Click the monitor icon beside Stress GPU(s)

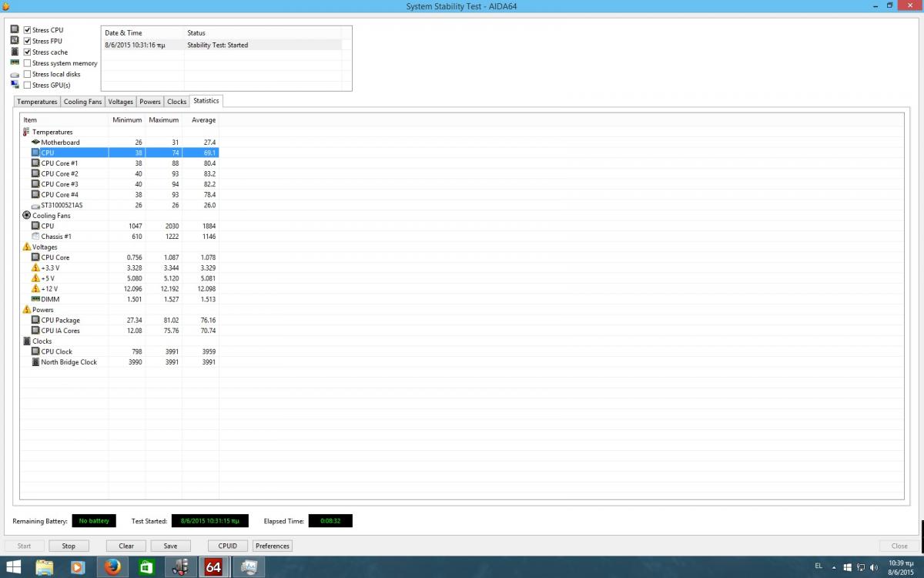[x=15, y=84]
